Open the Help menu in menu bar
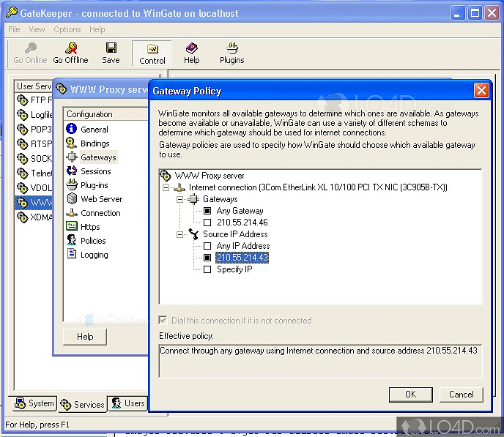The image size is (504, 437). coord(97,29)
